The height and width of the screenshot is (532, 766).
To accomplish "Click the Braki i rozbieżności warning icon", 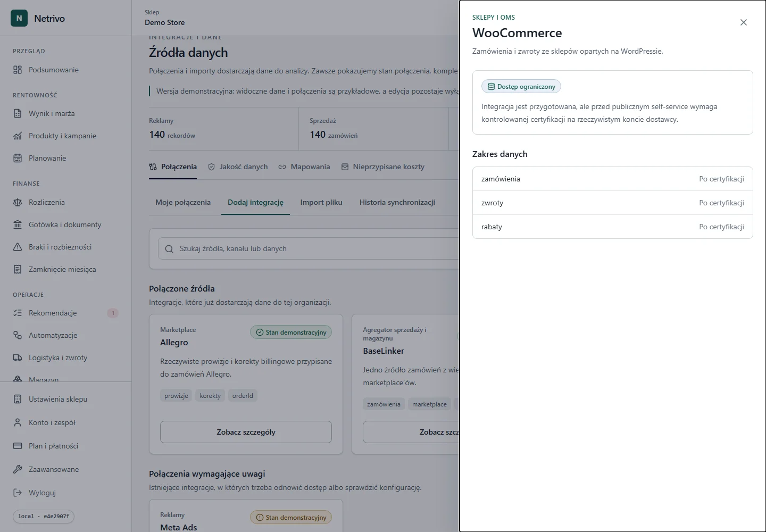I will click(x=18, y=247).
